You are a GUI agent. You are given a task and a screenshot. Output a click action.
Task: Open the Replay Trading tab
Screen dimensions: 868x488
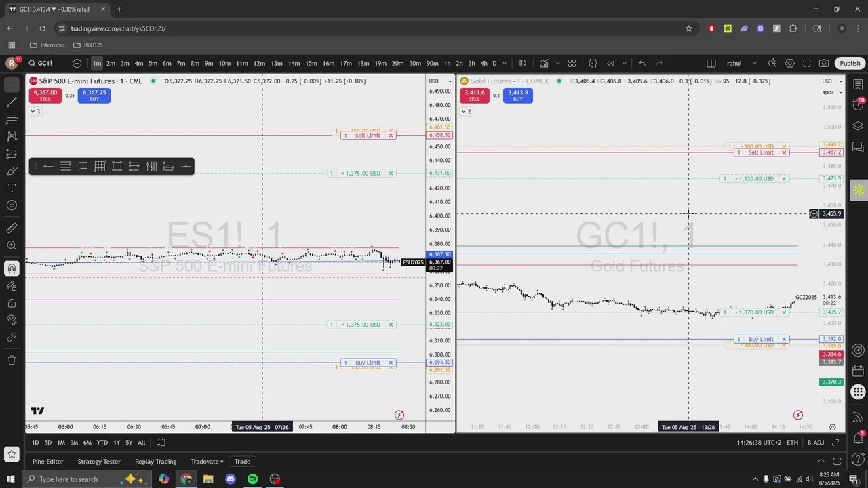coord(155,462)
